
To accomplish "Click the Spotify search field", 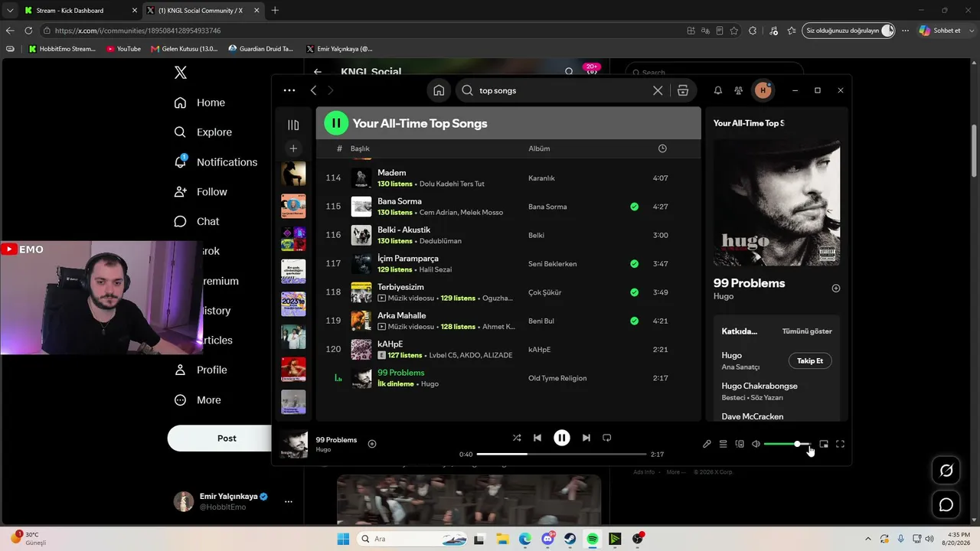I will [x=563, y=90].
